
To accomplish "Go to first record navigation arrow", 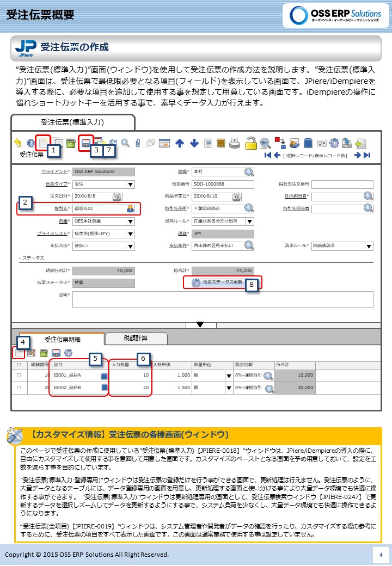I will [268, 155].
